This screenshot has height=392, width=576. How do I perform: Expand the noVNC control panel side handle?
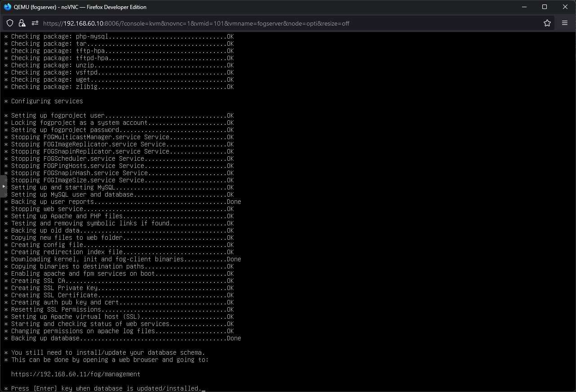pyautogui.click(x=3, y=186)
